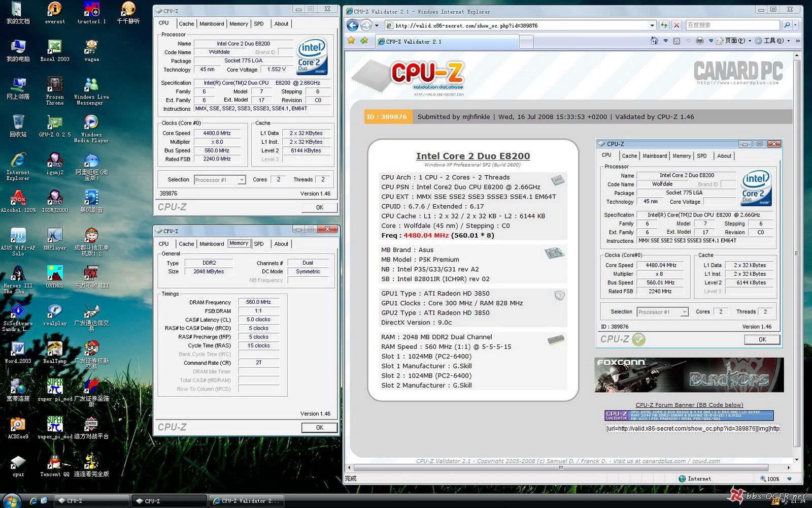Image resolution: width=812 pixels, height=508 pixels.
Task: Open the zoom level 100% dropdown
Action: pos(789,479)
